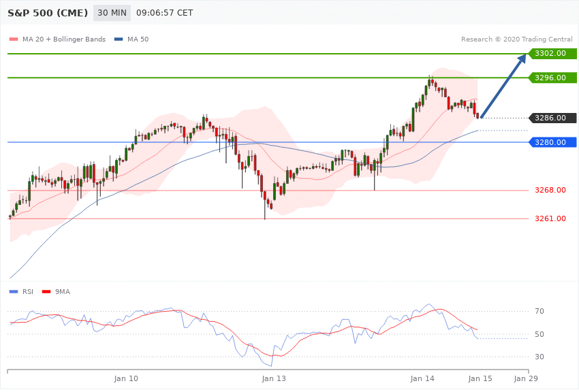Click the 09:06:57 CET timestamp
The image size is (579, 392).
coord(165,13)
